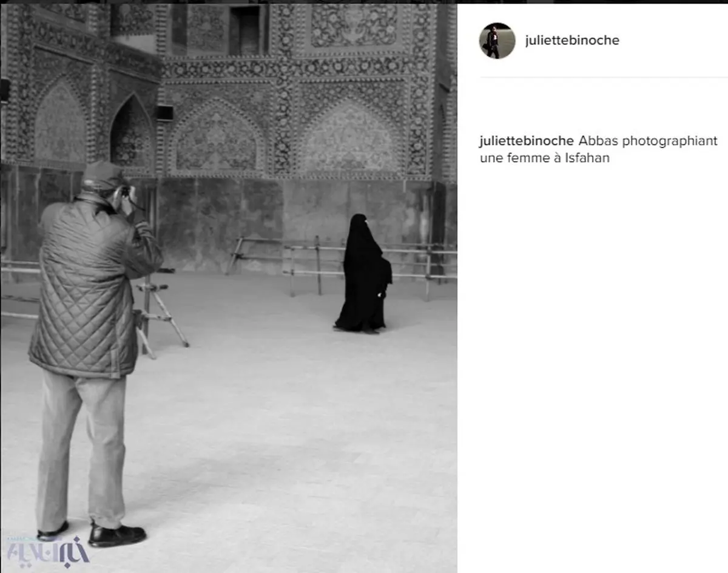The image size is (728, 573).
Task: Open the Persian watermark logo on the photo
Action: (x=47, y=550)
